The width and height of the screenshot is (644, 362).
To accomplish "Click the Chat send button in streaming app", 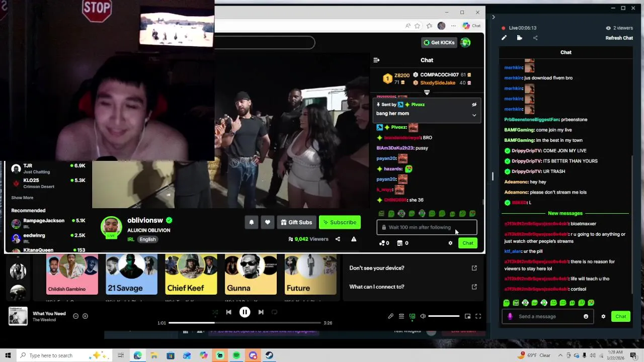I will click(621, 317).
